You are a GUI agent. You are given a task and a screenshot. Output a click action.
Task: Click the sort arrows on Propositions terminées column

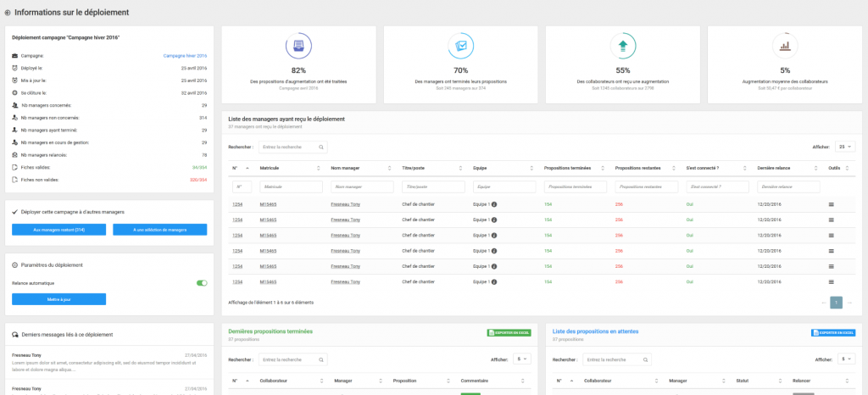click(x=603, y=168)
